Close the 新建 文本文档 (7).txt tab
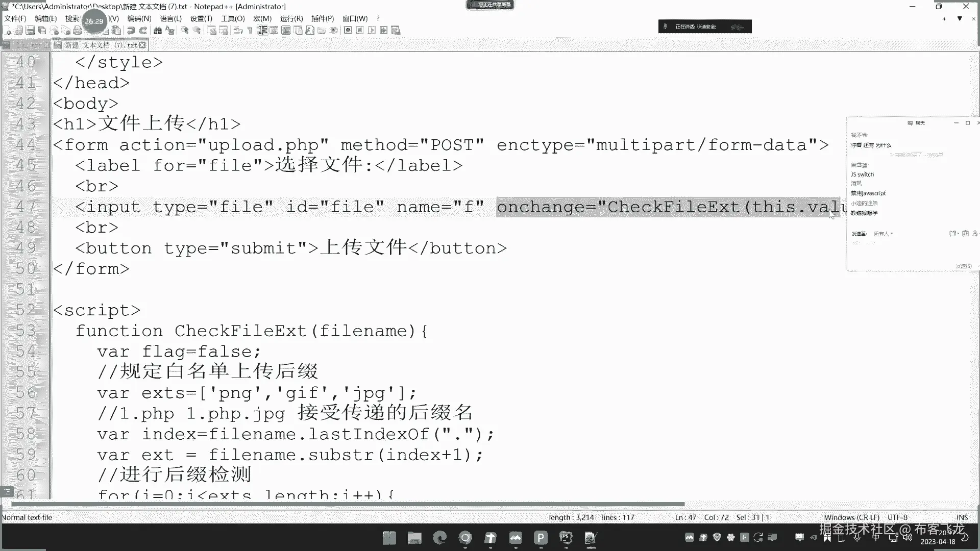The image size is (980, 551). [x=142, y=45]
